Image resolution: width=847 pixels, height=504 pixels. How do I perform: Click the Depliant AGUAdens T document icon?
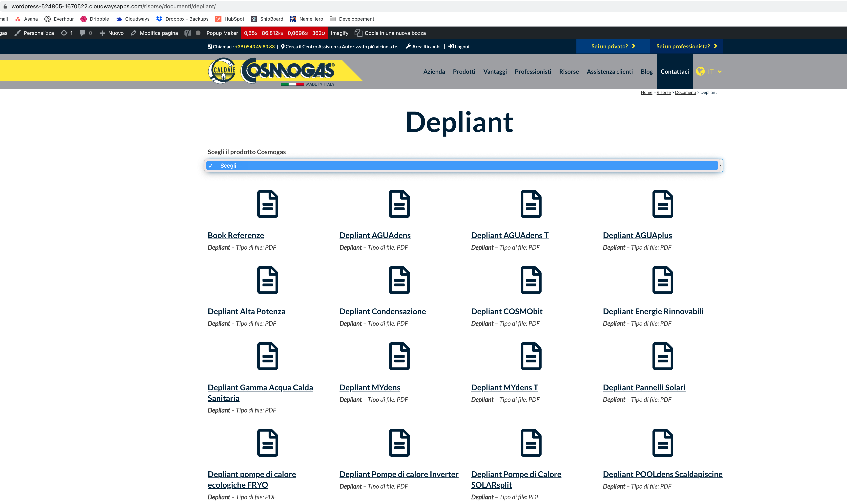click(531, 204)
